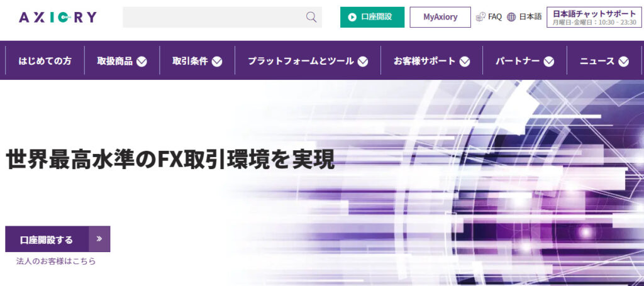Open the green 口座開設 button
Image resolution: width=644 pixels, height=286 pixels.
(372, 17)
